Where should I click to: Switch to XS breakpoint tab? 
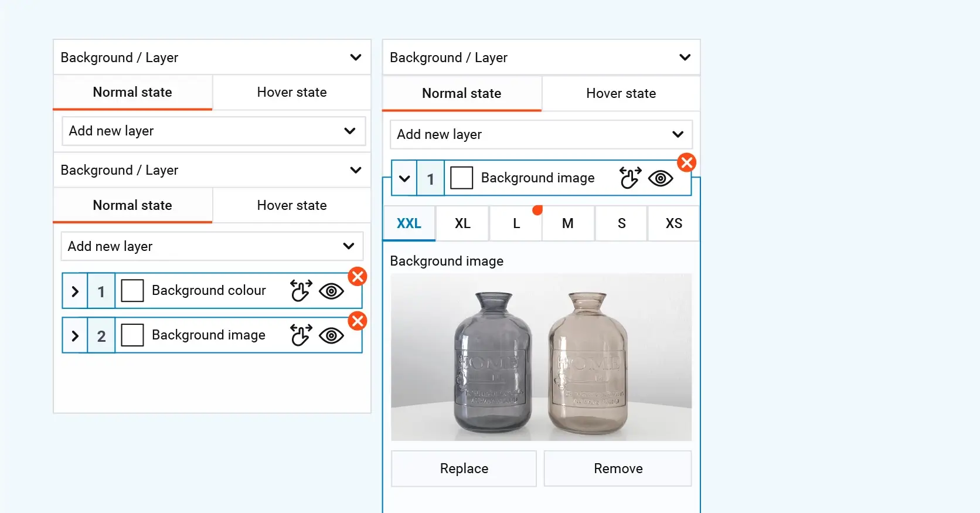(x=674, y=223)
